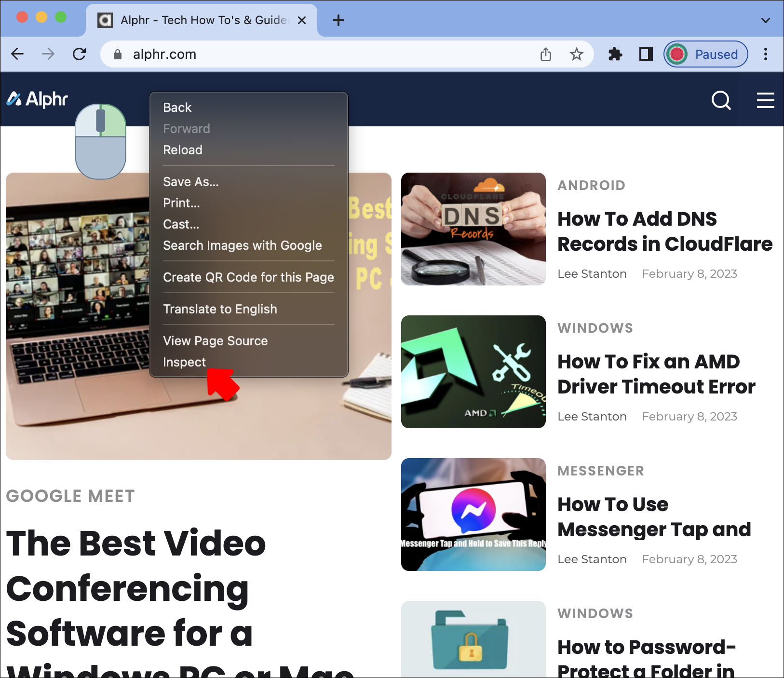784x678 pixels.
Task: Open the Extensions puzzle icon
Action: point(615,54)
